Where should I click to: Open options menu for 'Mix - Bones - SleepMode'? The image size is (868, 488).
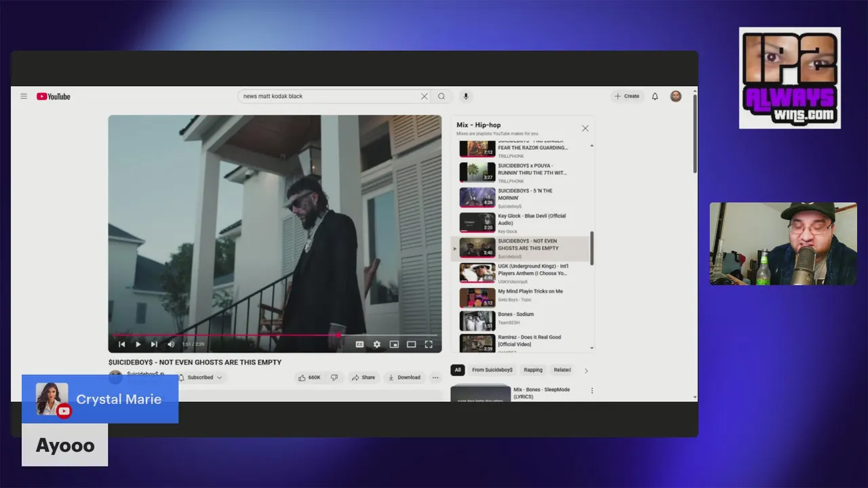tap(592, 390)
